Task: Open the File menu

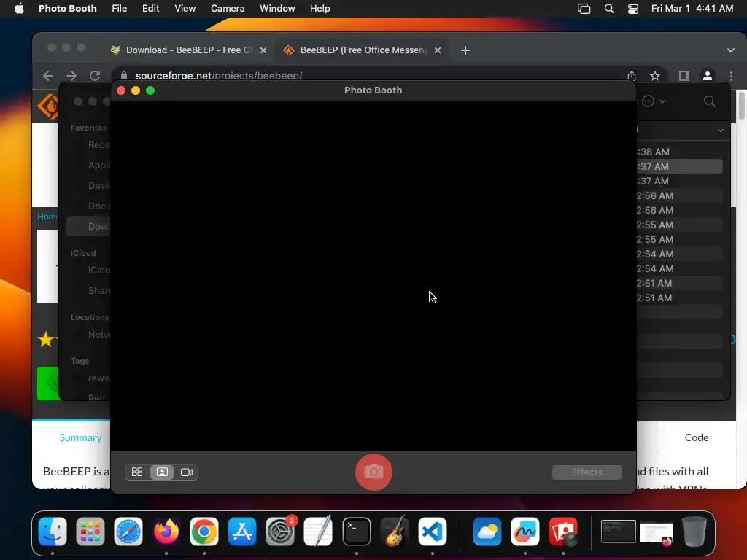Action: 119,9
